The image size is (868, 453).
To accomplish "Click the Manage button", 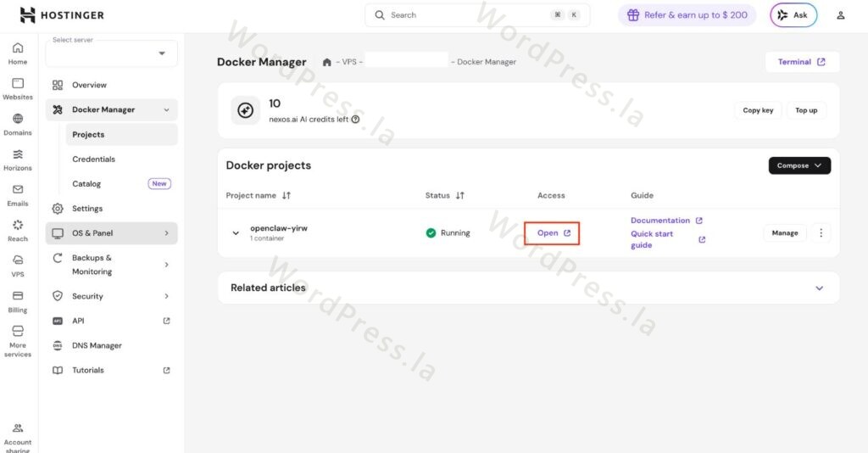I will 784,232.
